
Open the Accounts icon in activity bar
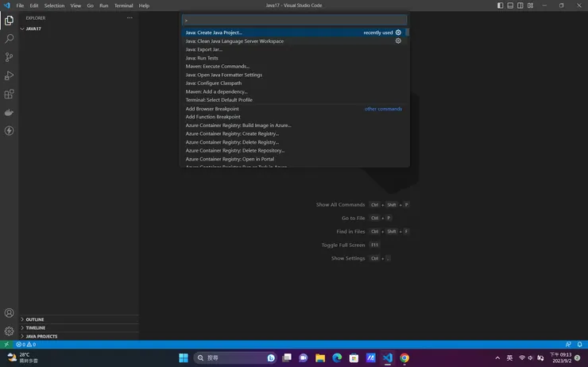tap(10, 313)
